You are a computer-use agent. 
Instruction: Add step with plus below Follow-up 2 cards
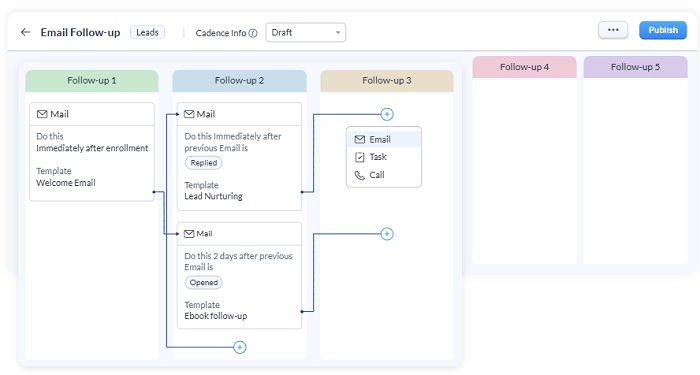tap(240, 347)
